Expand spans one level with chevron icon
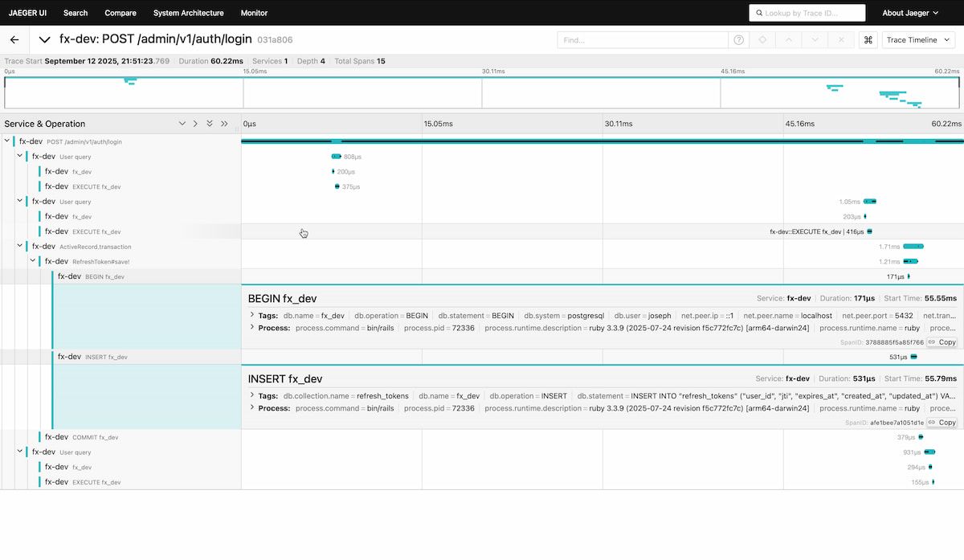Screen dimensions: 964x560 195,123
